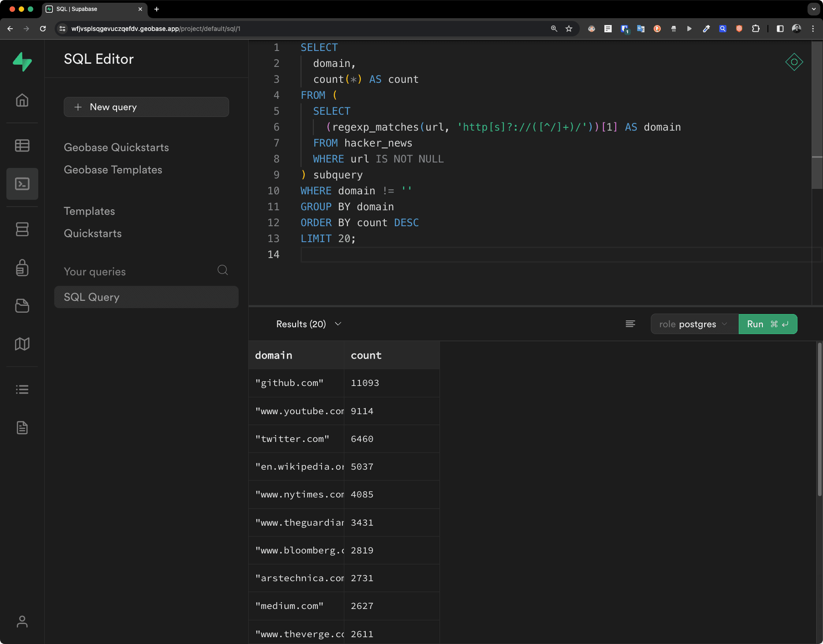823x644 pixels.
Task: Click the domain column header
Action: (296, 355)
